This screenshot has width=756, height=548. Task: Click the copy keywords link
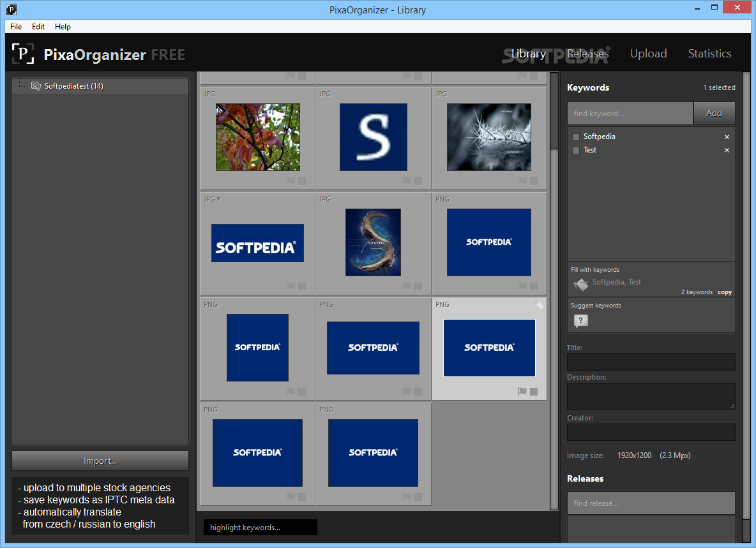point(724,292)
